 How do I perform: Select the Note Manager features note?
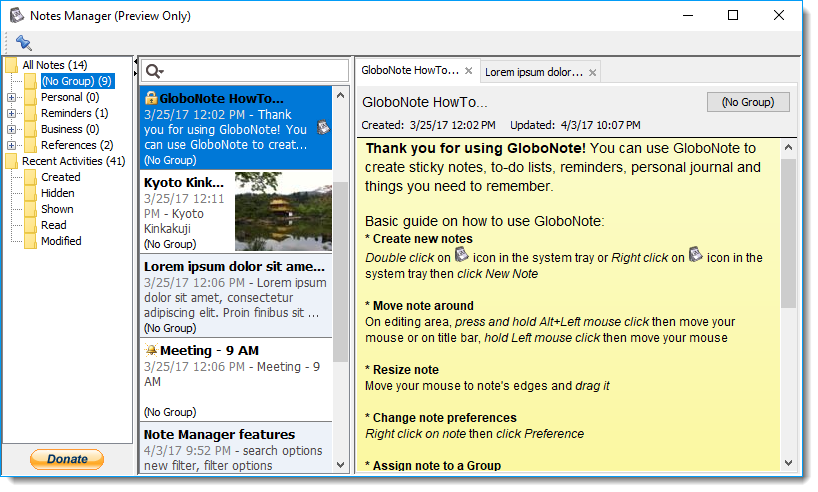tap(236, 448)
